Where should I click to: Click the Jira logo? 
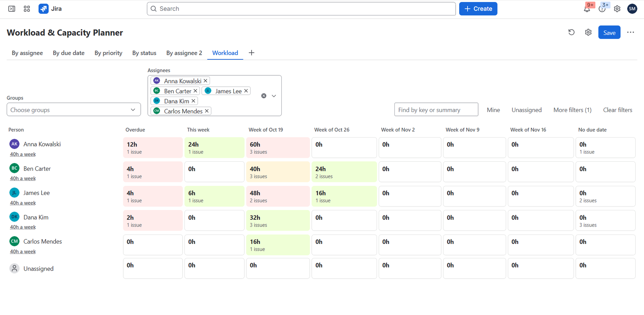tap(50, 9)
